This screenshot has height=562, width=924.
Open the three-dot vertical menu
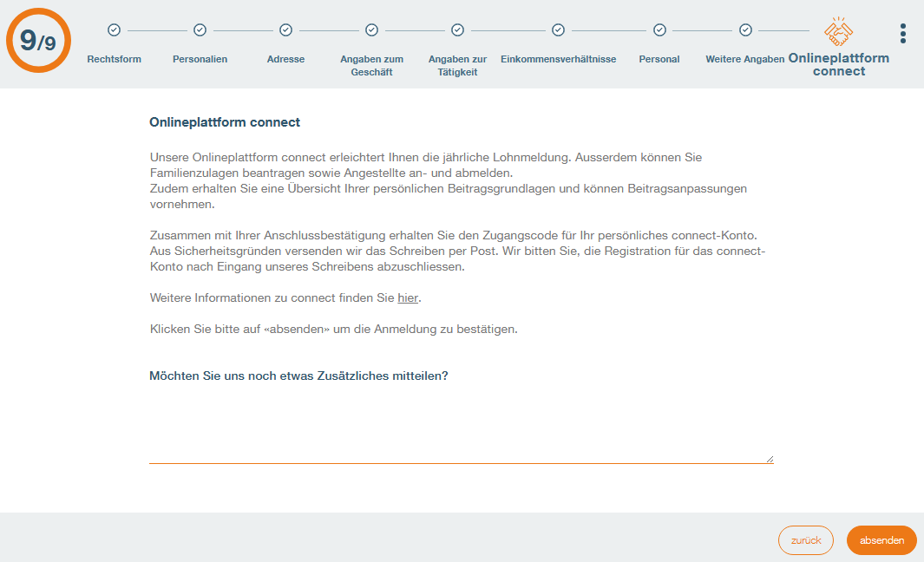tap(903, 34)
